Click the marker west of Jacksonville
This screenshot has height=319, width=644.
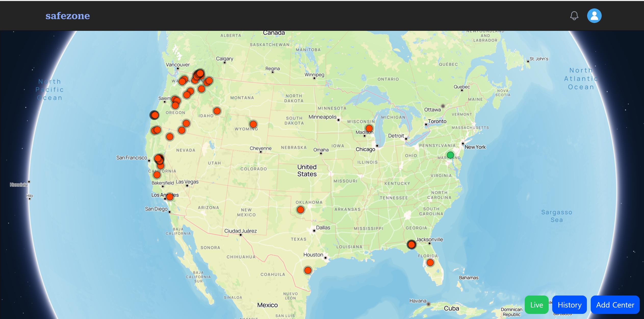pos(411,244)
